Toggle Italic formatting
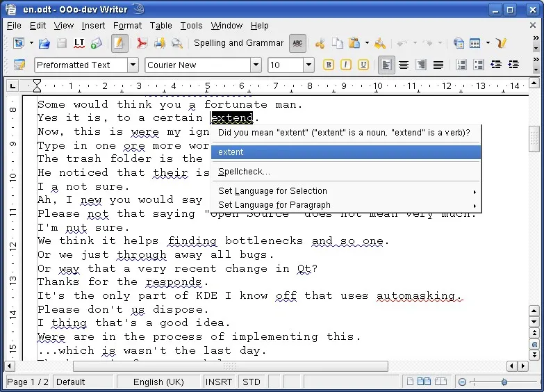 346,65
